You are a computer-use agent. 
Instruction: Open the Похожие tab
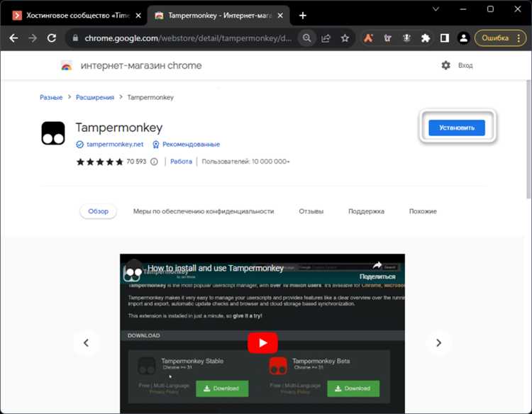[x=423, y=211]
